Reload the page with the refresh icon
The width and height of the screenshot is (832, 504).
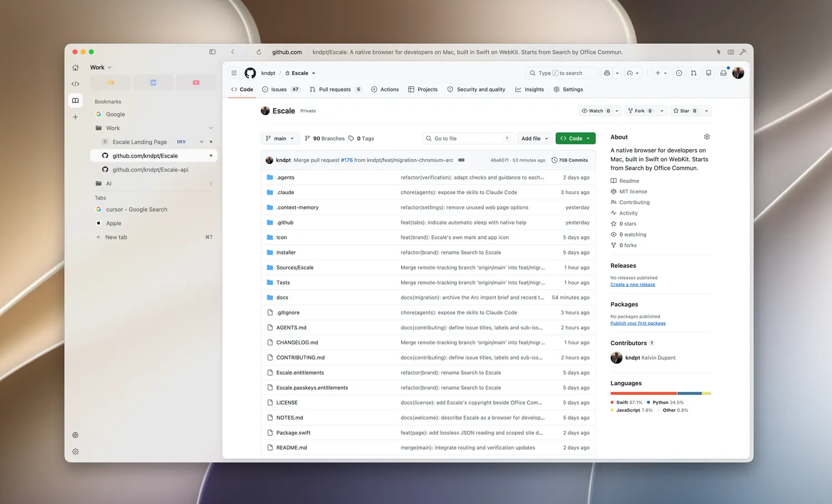[259, 52]
